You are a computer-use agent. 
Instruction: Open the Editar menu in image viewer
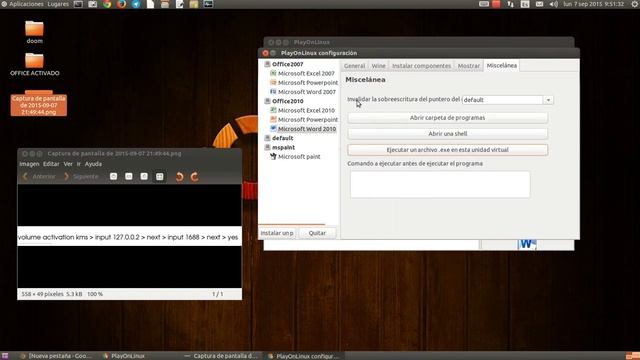click(51, 164)
